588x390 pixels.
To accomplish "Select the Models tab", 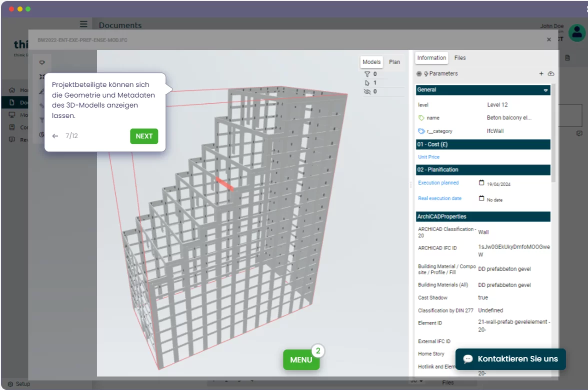I will point(371,62).
